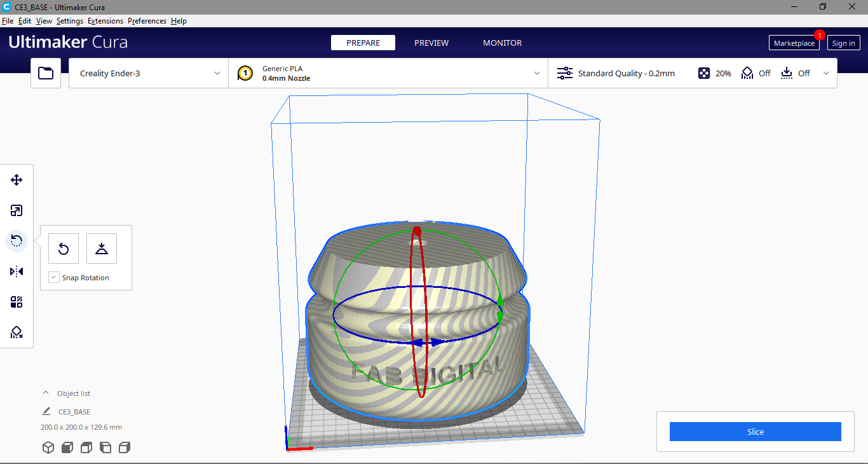Screen dimensions: 868x464
Task: Click the Marketplace notification badge
Action: [820, 35]
